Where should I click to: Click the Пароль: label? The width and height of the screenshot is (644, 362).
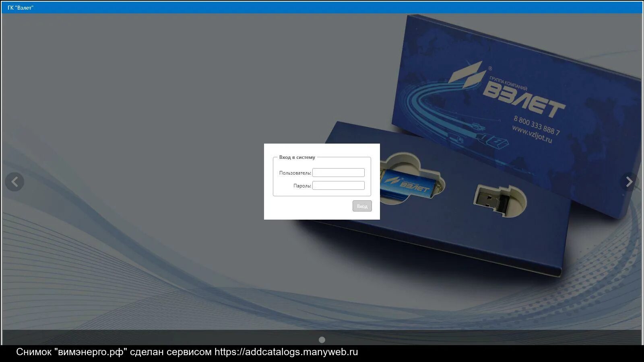[302, 186]
